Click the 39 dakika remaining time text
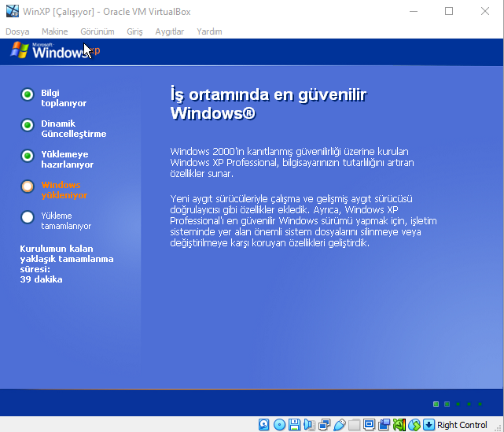This screenshot has width=504, height=432. tap(41, 279)
